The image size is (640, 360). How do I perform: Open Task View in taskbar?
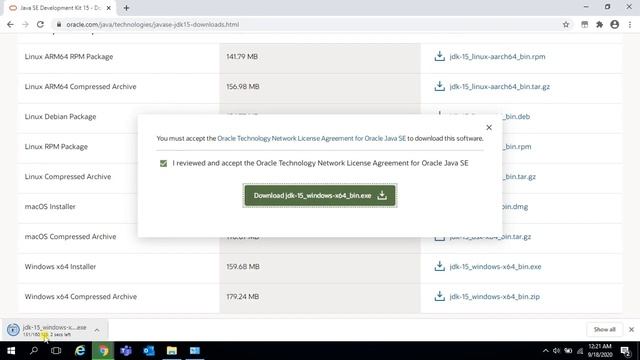click(x=56, y=351)
